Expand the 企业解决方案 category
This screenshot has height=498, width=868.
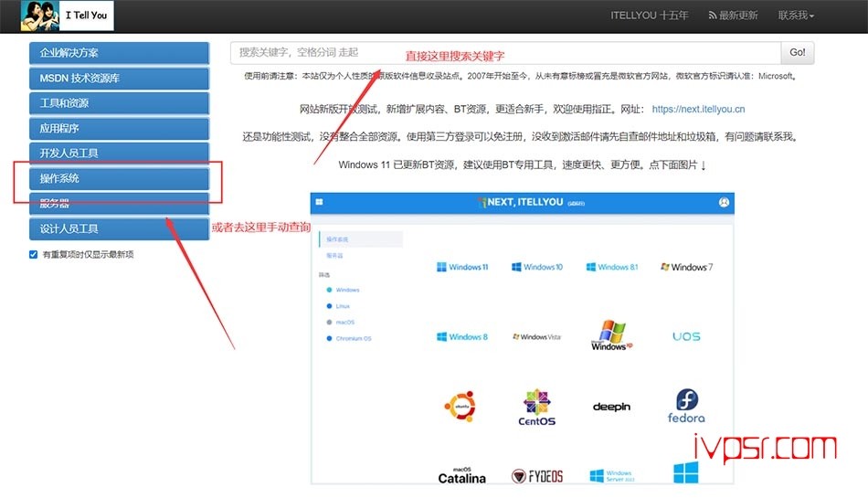pyautogui.click(x=119, y=53)
